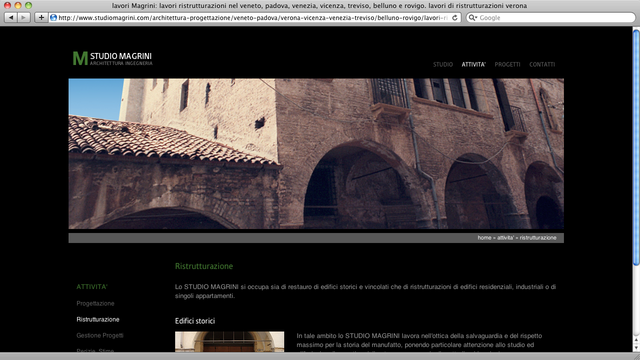
Task: Click the Edifici storici subheading
Action: 195,321
